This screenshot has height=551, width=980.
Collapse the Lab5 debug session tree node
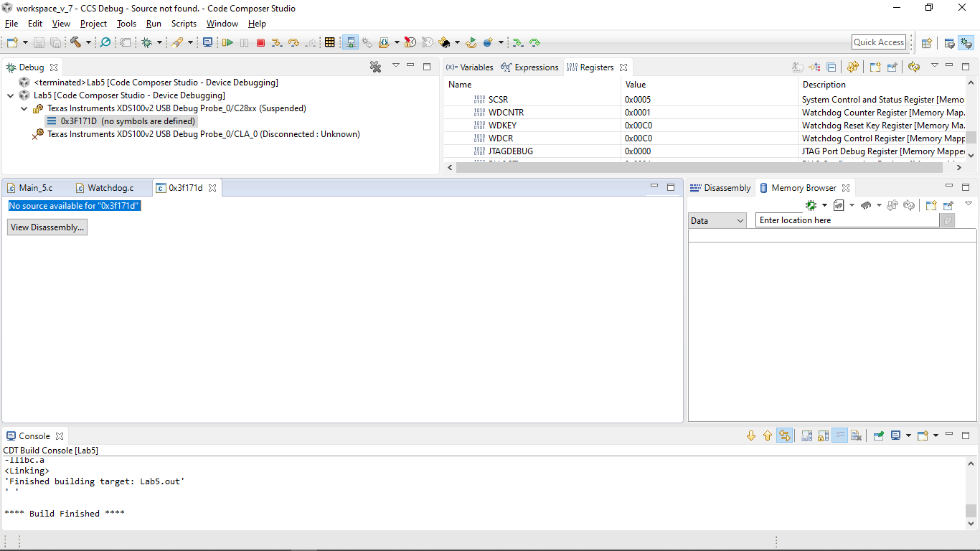(11, 95)
